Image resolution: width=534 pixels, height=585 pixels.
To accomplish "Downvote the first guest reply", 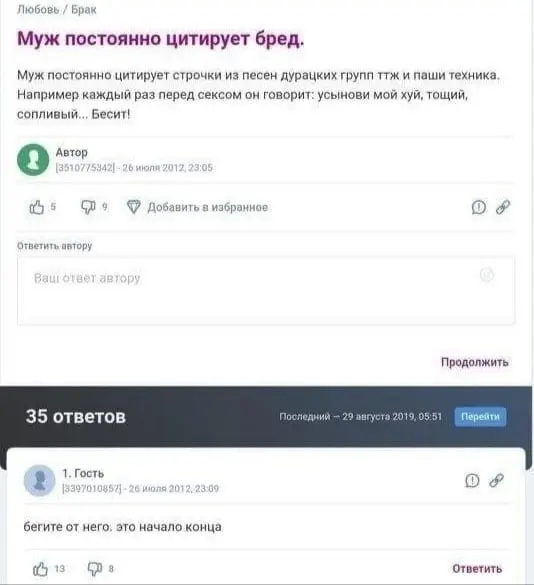I will (x=95, y=569).
